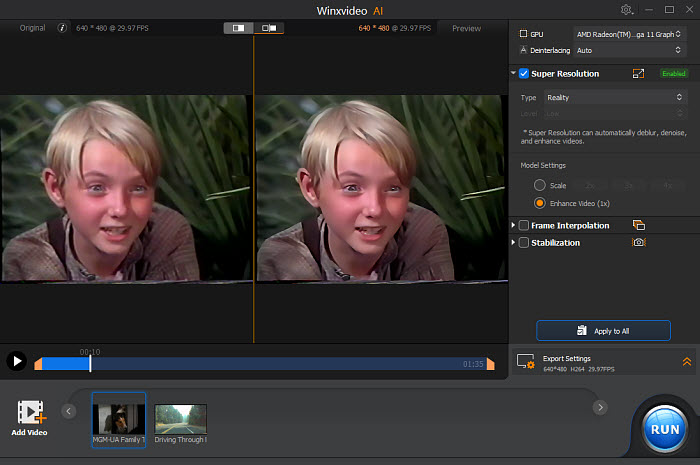Open the GPU selection dropdown
The height and width of the screenshot is (465, 700).
click(x=628, y=34)
